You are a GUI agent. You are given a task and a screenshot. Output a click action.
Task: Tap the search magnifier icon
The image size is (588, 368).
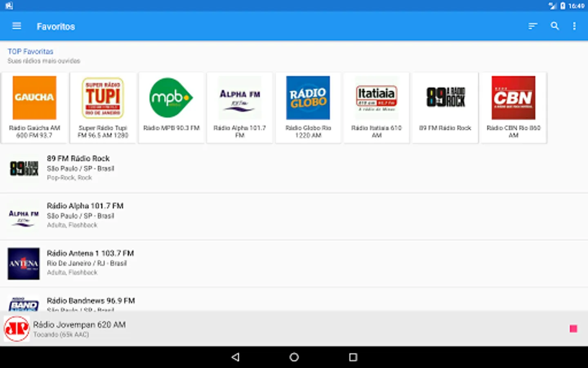coord(555,26)
